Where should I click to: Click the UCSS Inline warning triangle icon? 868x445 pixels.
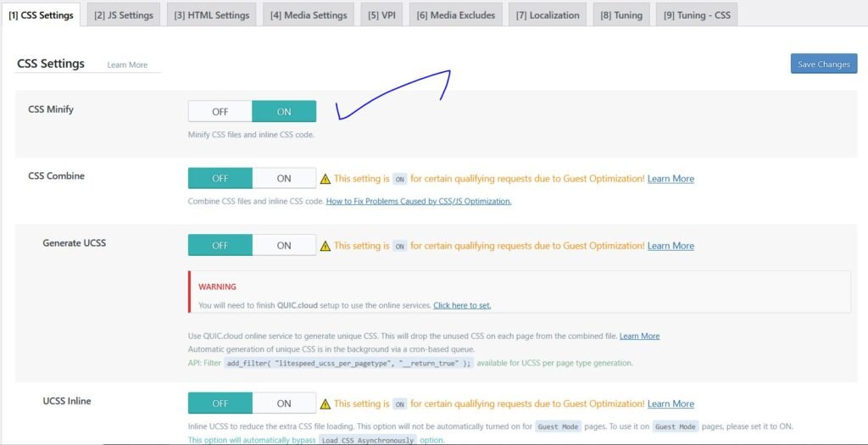click(325, 404)
